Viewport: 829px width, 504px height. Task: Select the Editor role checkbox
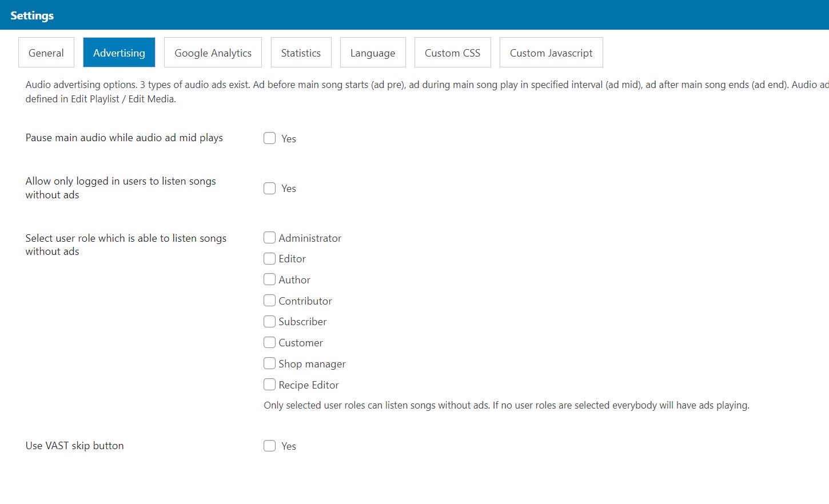(x=269, y=258)
